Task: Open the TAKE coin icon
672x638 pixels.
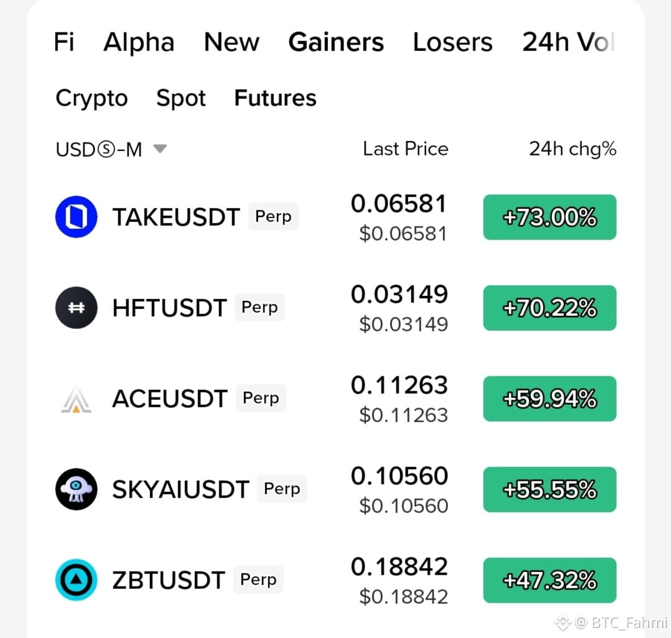Action: click(77, 216)
